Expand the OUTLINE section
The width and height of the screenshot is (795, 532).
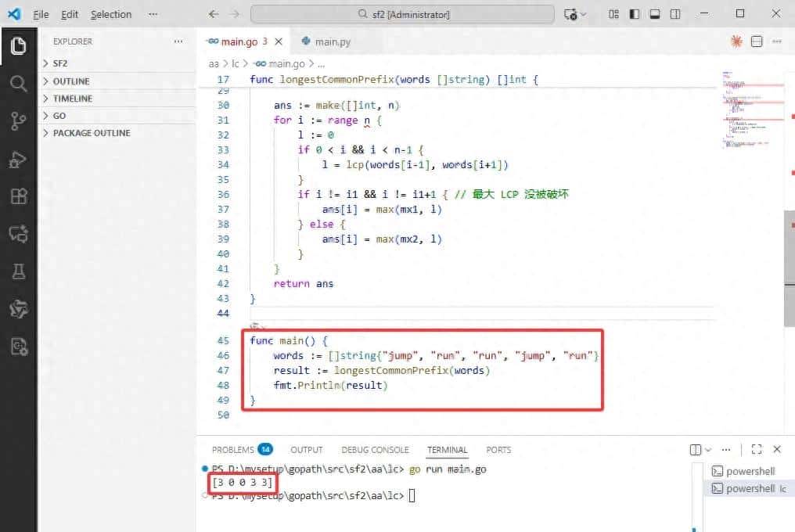pos(70,81)
